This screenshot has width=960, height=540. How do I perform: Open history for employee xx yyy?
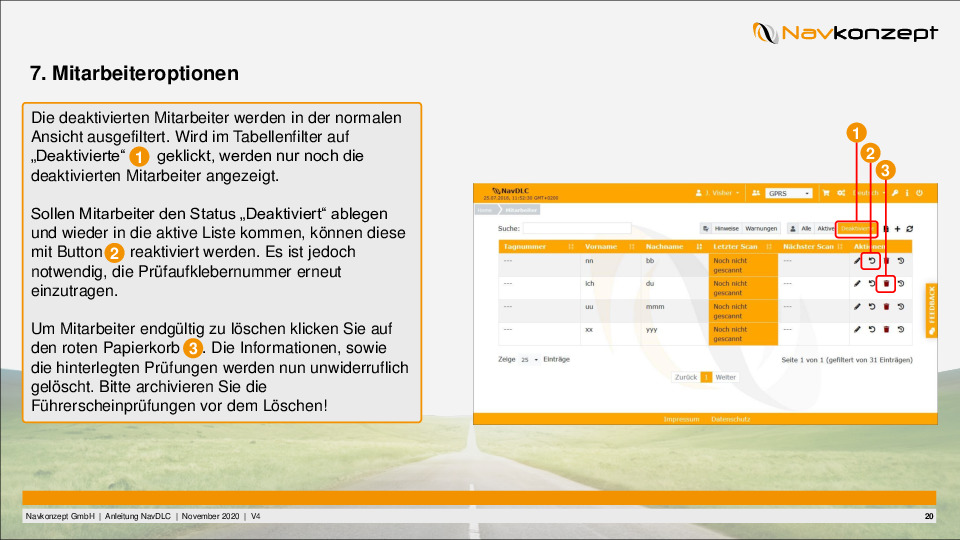[901, 329]
